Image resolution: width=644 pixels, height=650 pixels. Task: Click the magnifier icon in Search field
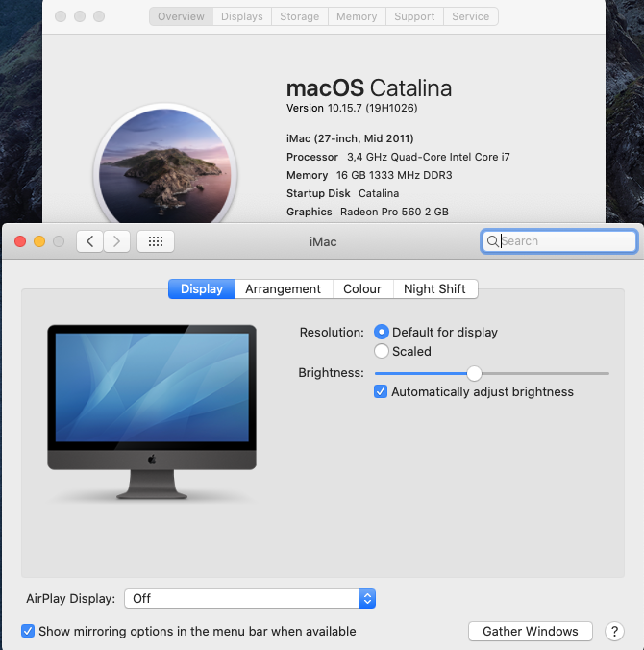pos(492,241)
